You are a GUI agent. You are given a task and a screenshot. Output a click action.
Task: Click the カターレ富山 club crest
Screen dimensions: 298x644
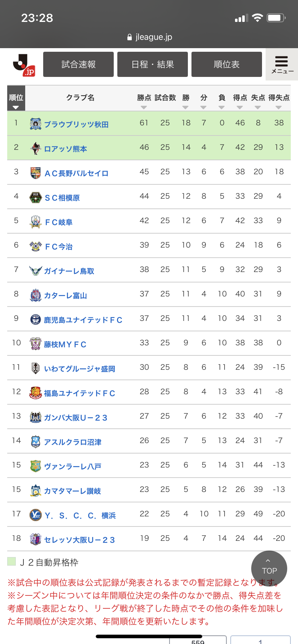point(36,295)
